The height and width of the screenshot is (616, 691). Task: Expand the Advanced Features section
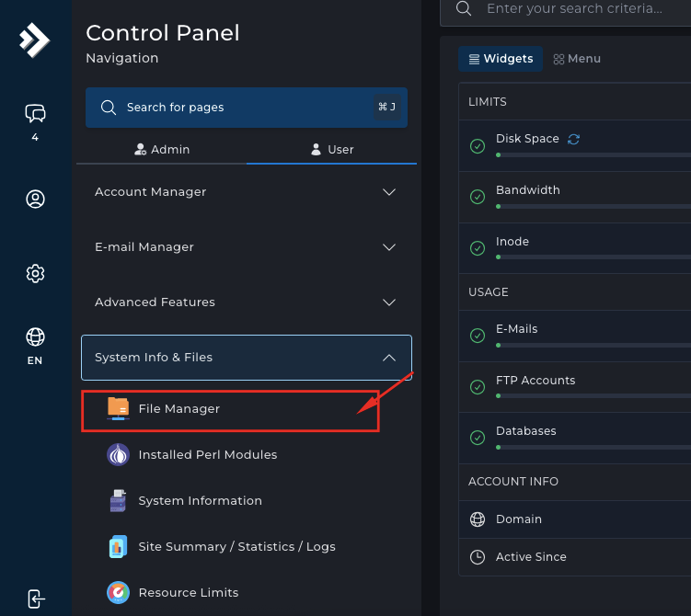click(x=247, y=302)
